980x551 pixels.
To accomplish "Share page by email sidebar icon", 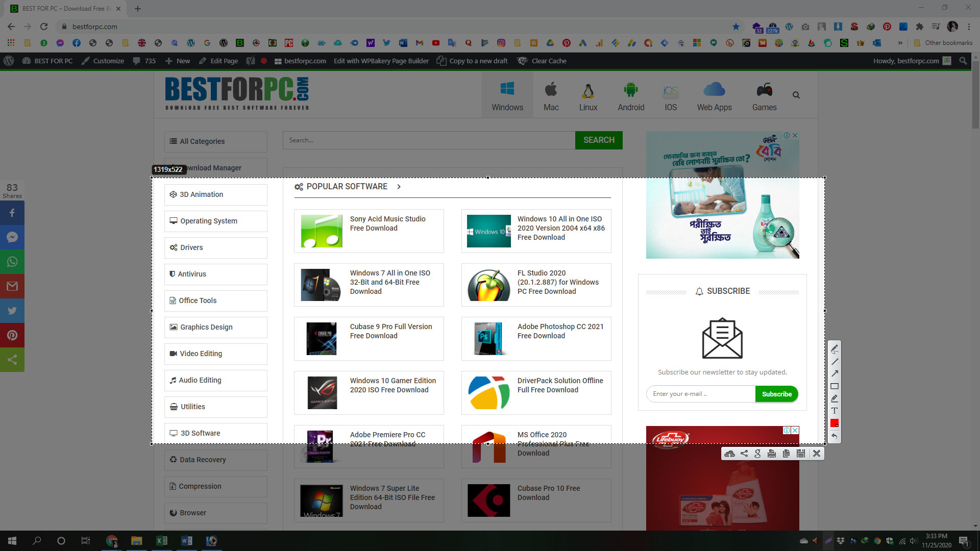I will (x=12, y=286).
